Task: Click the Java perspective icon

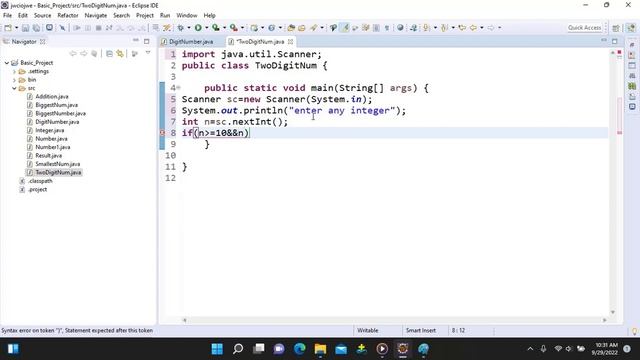Action: pos(631,28)
